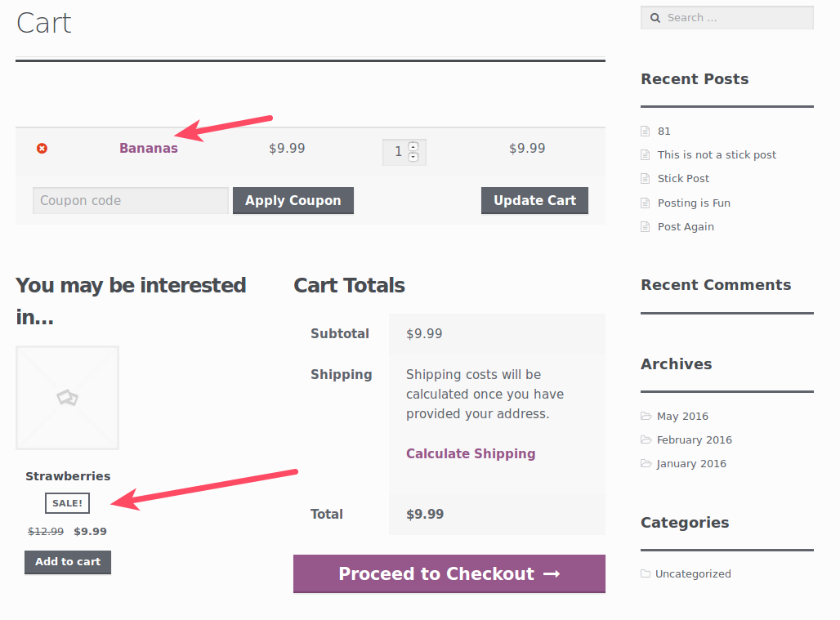Click the Coupon code field
Image resolution: width=840 pixels, height=620 pixels.
pos(131,200)
